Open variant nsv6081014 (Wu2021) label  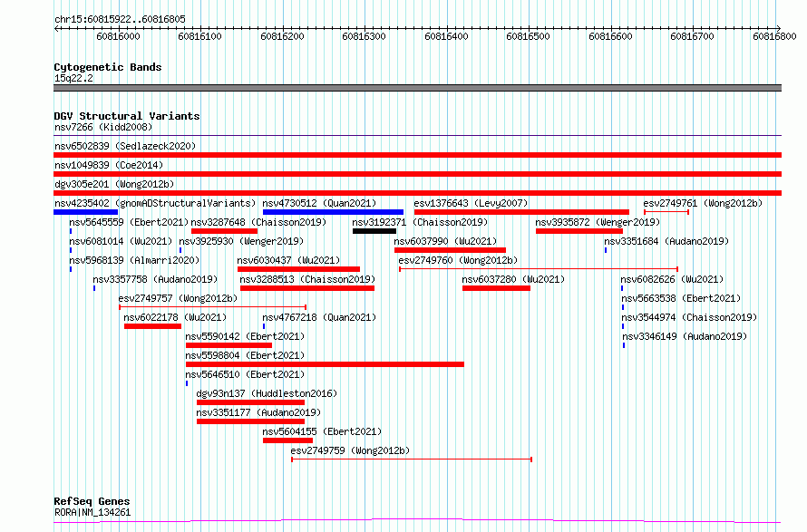point(121,241)
